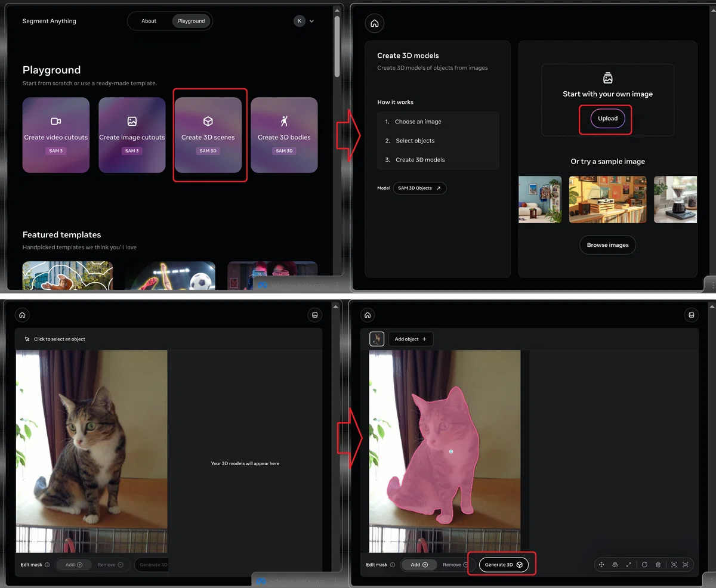Image resolution: width=716 pixels, height=588 pixels.
Task: Select the Playground tab
Action: pos(192,21)
